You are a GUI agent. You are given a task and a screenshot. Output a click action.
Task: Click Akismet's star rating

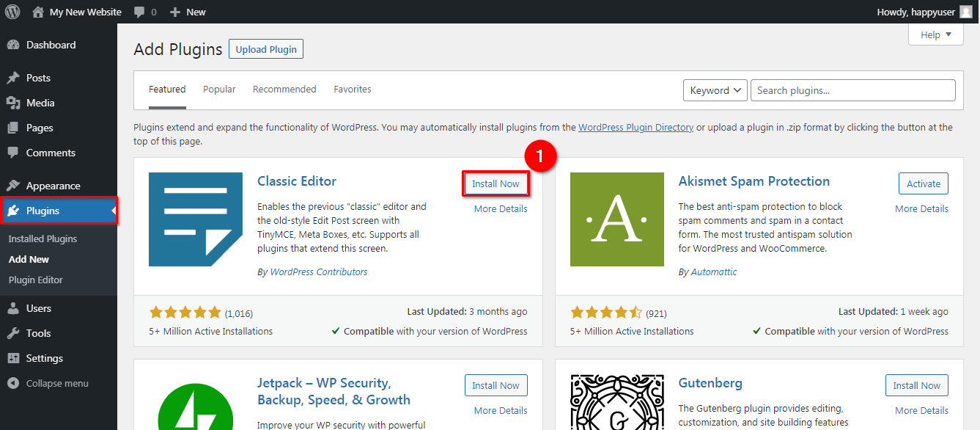pos(606,313)
